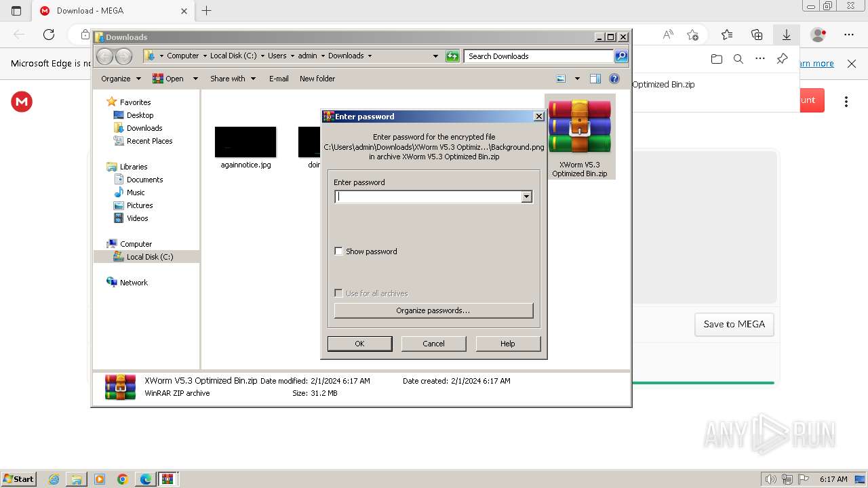The width and height of the screenshot is (868, 488).
Task: Open Edge browser downloads icon
Action: [787, 35]
